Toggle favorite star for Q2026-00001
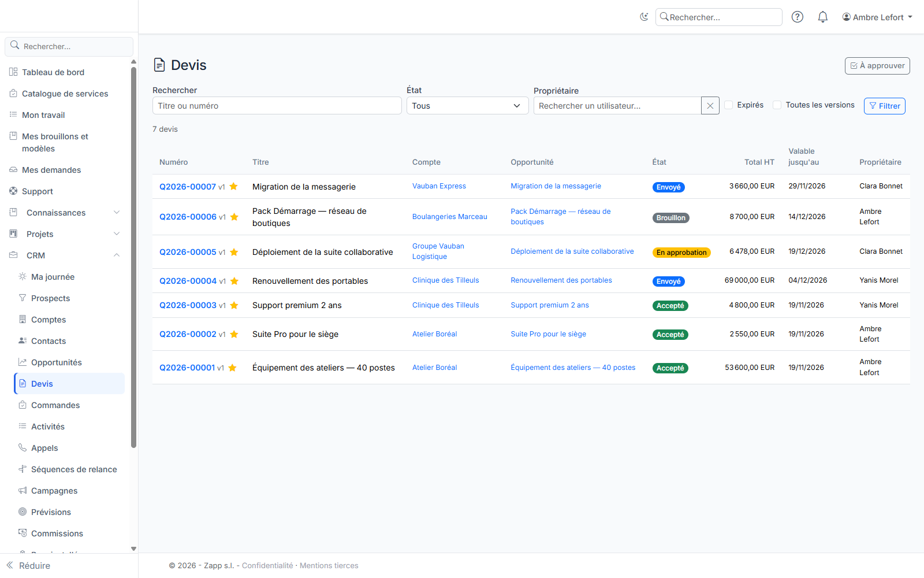The image size is (924, 578). (233, 368)
